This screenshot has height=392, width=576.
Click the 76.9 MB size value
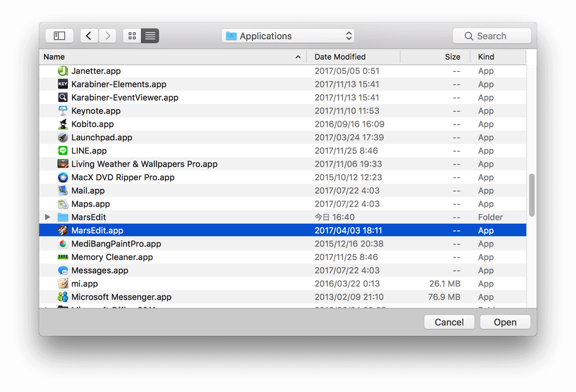pos(444,297)
